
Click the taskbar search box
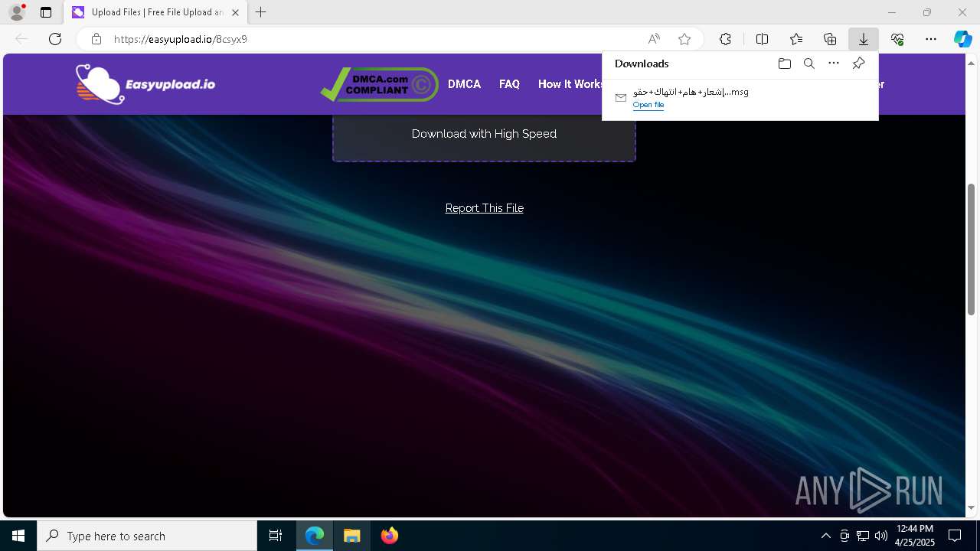tap(147, 536)
